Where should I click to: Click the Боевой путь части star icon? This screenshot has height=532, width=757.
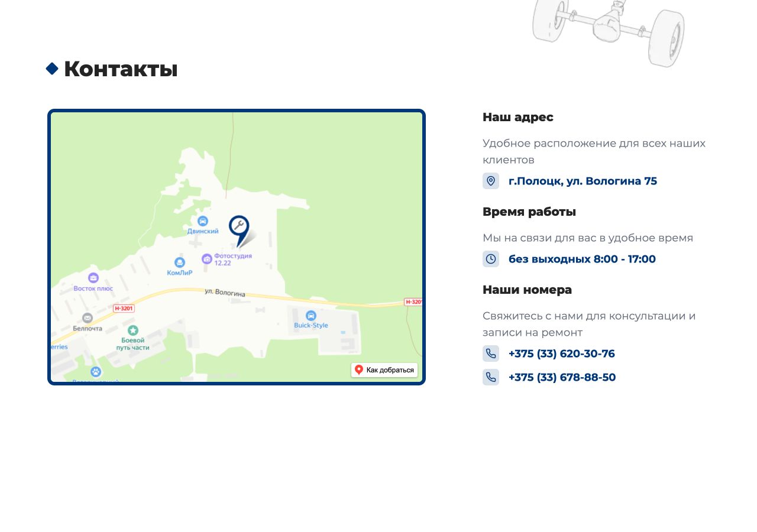click(133, 330)
